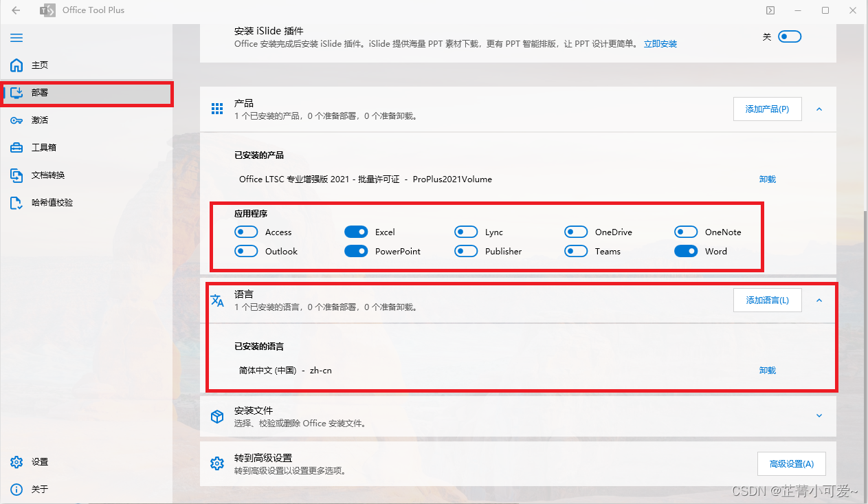
Task: Click the deploy icon beside 部署
Action: click(16, 93)
